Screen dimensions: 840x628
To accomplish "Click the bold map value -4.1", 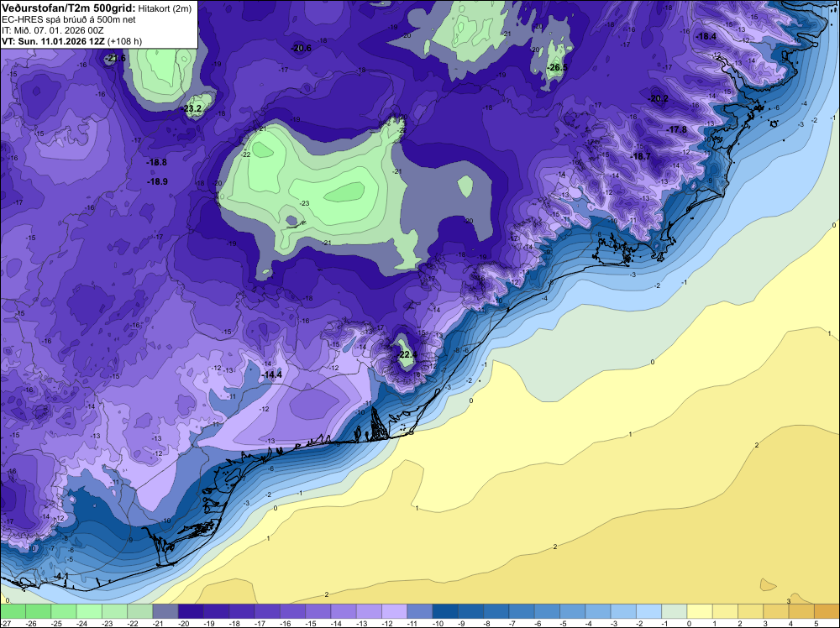I will tap(61, 576).
